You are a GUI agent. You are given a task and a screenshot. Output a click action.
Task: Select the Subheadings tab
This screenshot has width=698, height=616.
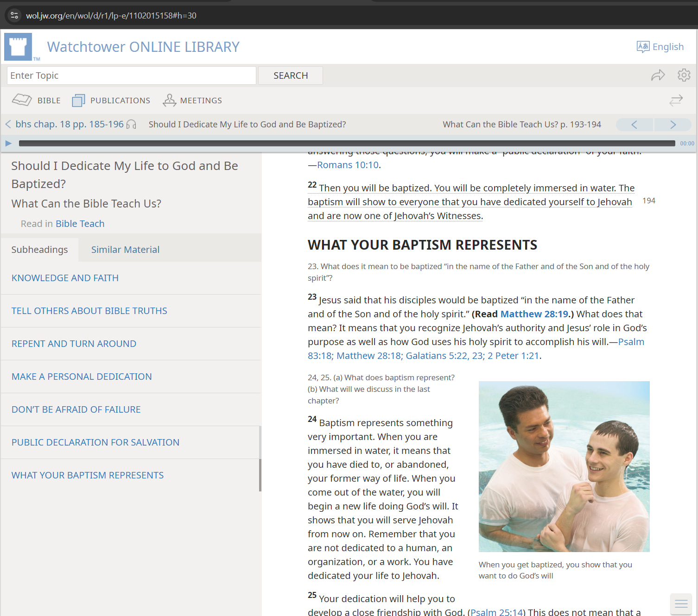pyautogui.click(x=39, y=250)
